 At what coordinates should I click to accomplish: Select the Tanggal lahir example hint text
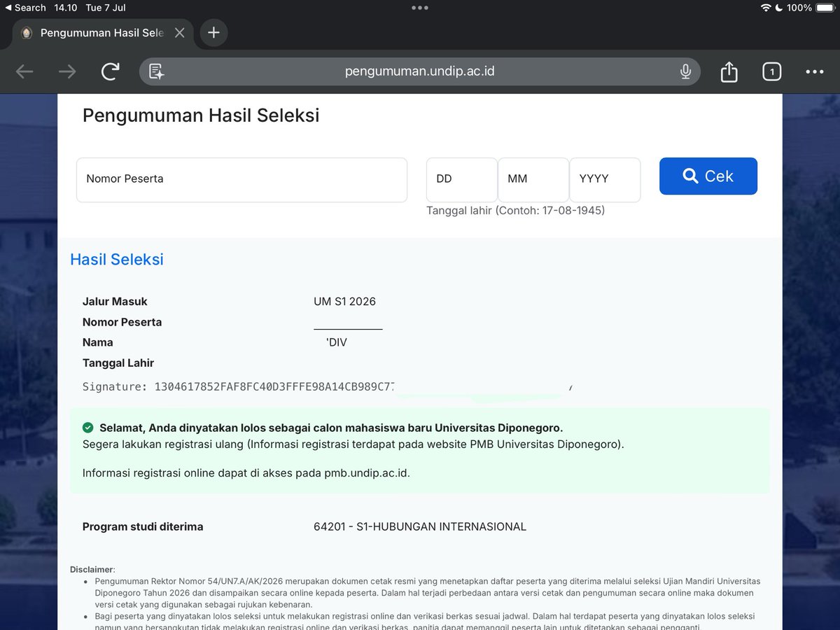pos(515,210)
